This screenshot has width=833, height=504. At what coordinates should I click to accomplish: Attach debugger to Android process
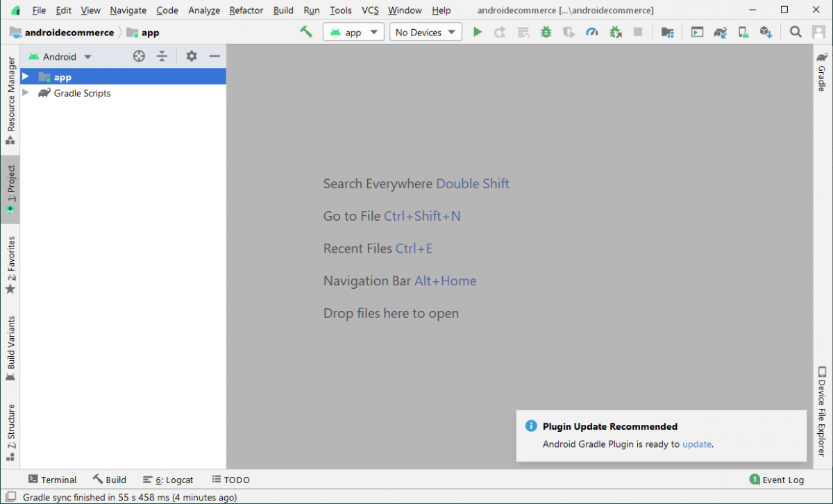point(615,31)
